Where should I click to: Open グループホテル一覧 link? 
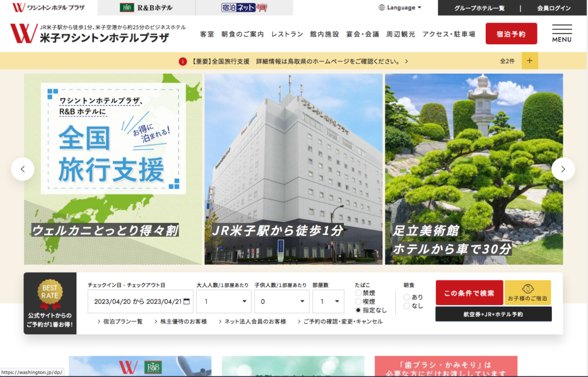[479, 8]
